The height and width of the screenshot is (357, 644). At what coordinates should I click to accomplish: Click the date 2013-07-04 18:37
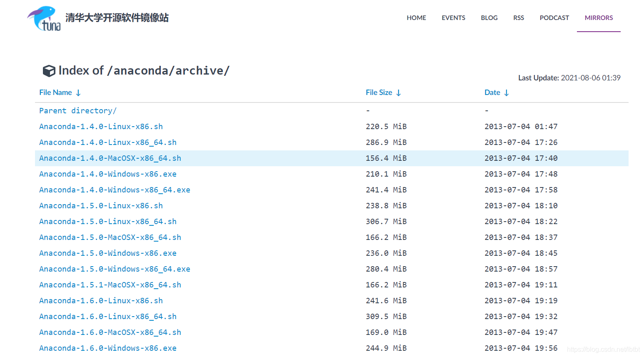tap(521, 237)
